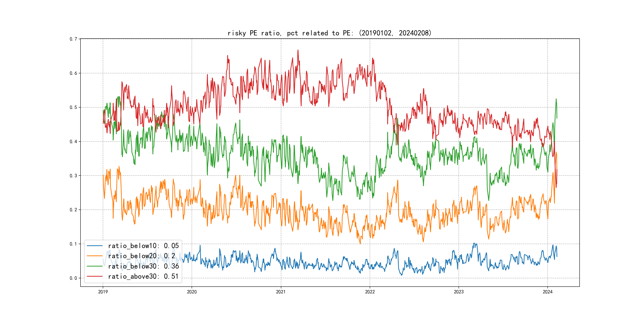Click the 0.5 y-axis tick label
644x322 pixels.
click(73, 108)
